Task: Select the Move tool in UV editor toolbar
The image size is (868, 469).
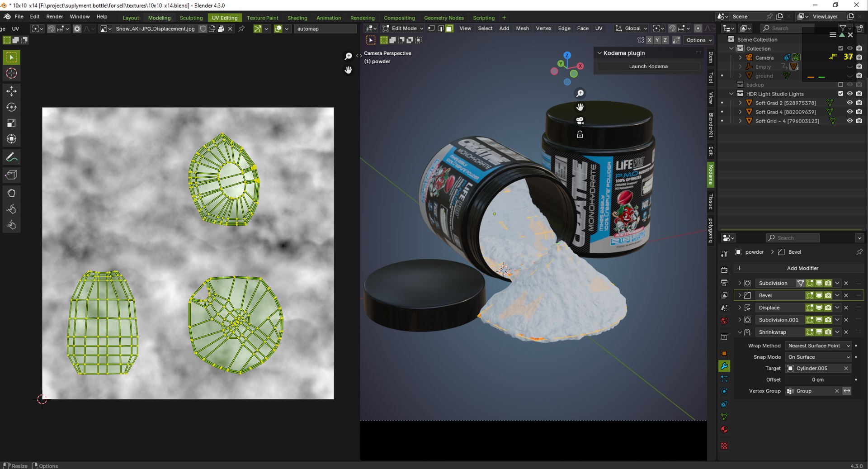Action: tap(11, 91)
